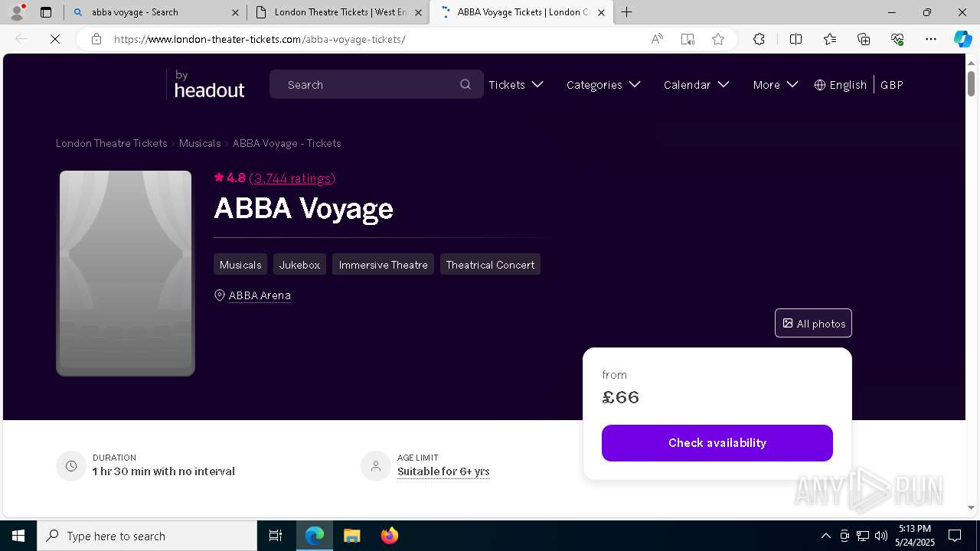Viewport: 980px width, 551px height.
Task: Open the ABBA Arena venue link
Action: pyautogui.click(x=260, y=295)
